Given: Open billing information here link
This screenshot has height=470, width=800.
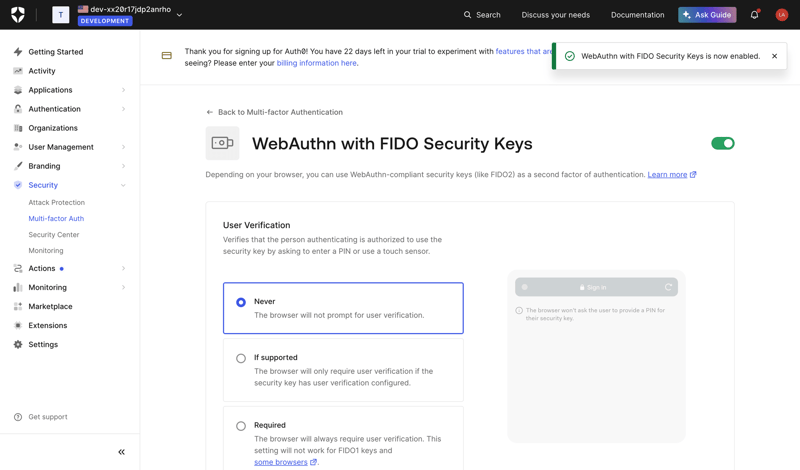Looking at the screenshot, I should (x=316, y=63).
